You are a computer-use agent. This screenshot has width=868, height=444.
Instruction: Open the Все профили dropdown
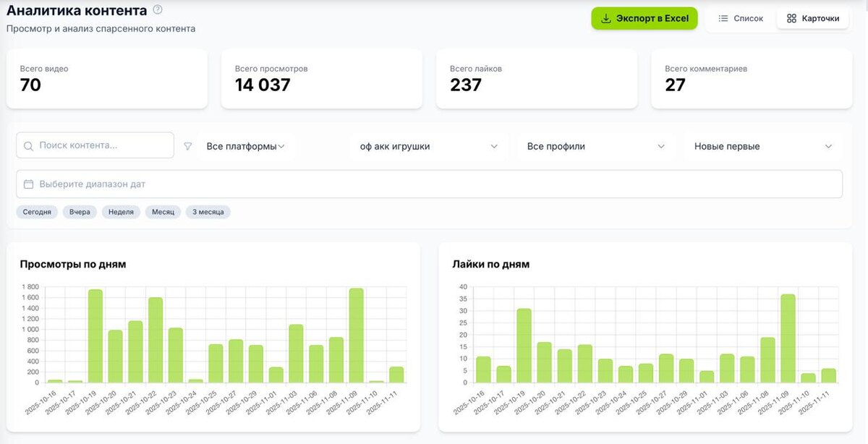(596, 146)
